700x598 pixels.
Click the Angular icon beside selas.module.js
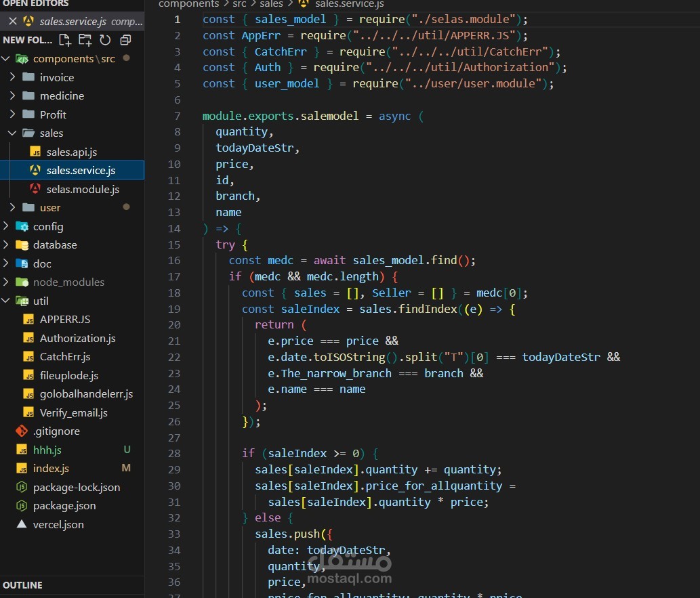click(x=35, y=189)
